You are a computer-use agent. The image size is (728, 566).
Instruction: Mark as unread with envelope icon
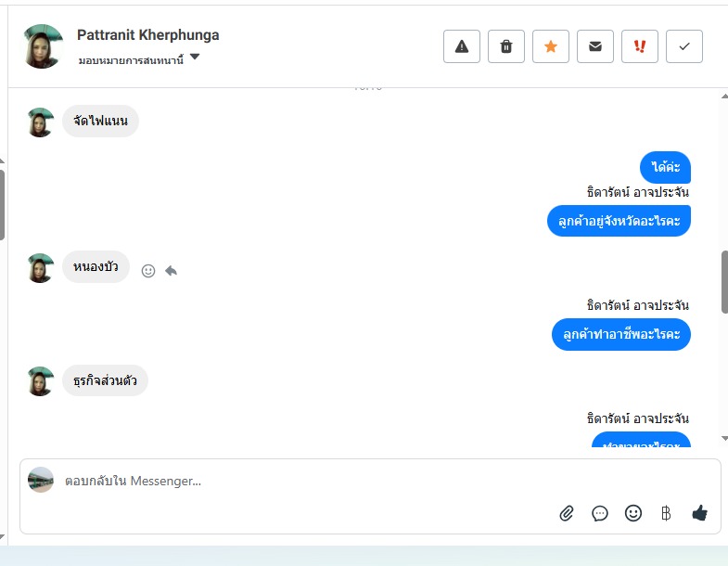(x=595, y=46)
